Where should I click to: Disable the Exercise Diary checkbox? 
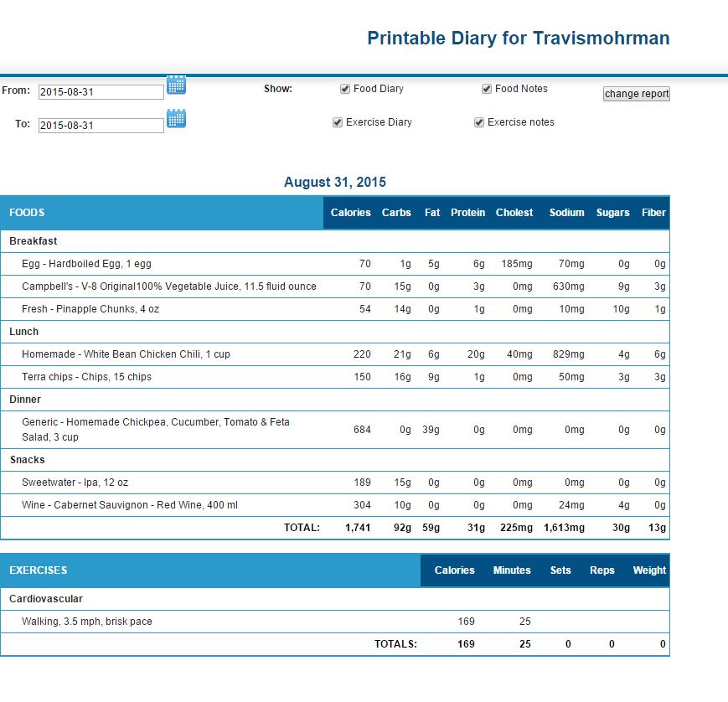[x=338, y=122]
